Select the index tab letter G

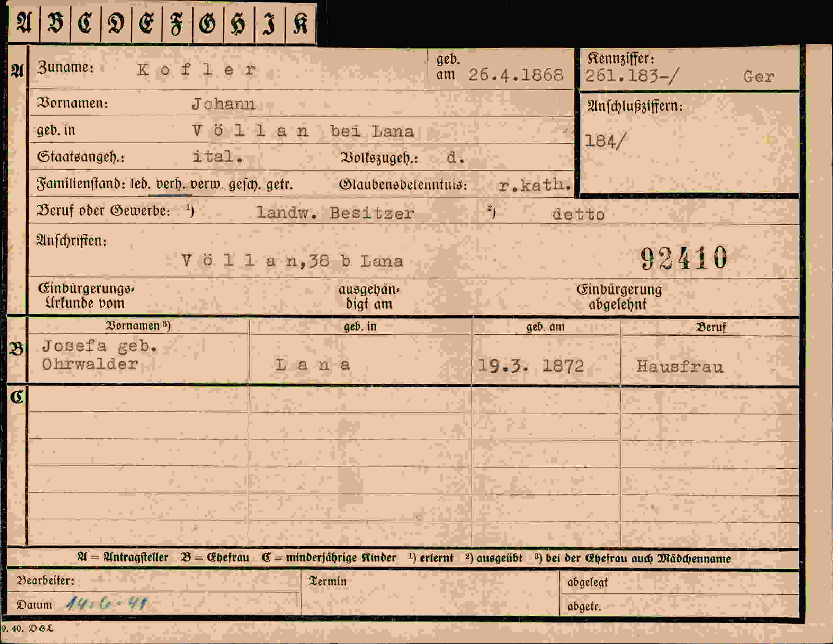click(207, 24)
